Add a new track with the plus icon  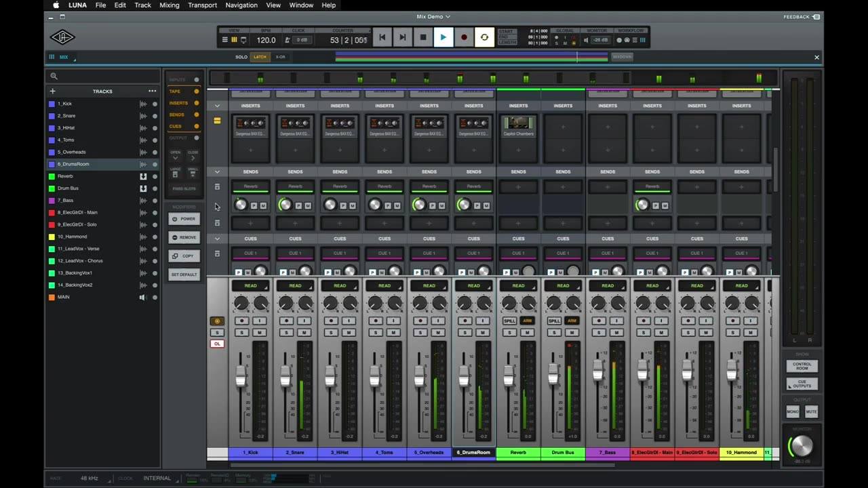[53, 91]
